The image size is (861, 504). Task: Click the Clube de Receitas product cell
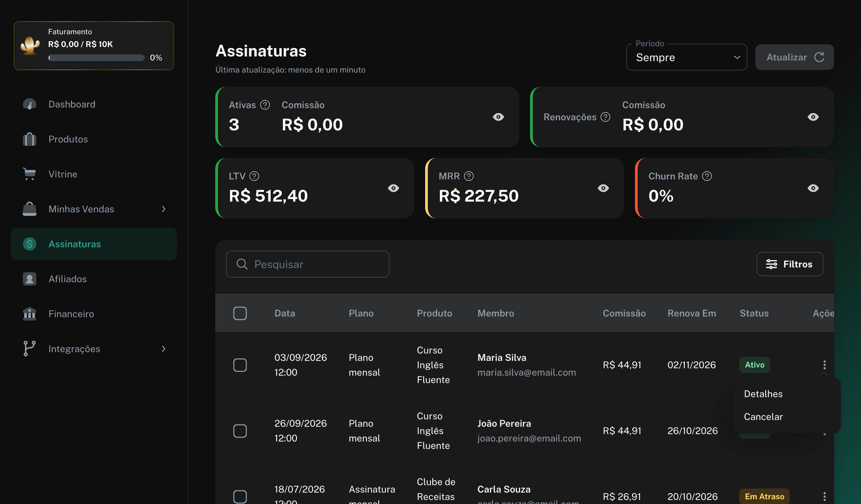[436, 489]
